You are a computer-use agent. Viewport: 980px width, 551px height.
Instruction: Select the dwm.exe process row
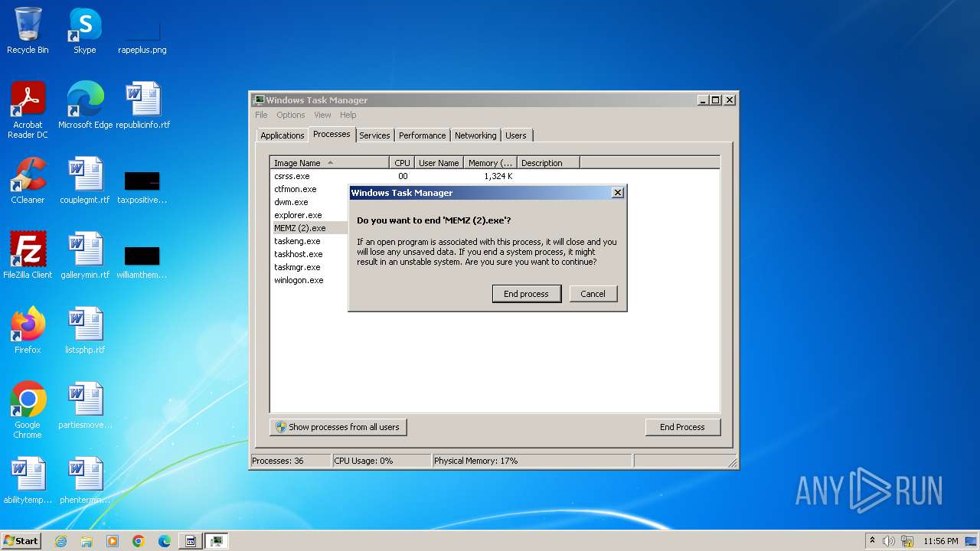coord(309,202)
